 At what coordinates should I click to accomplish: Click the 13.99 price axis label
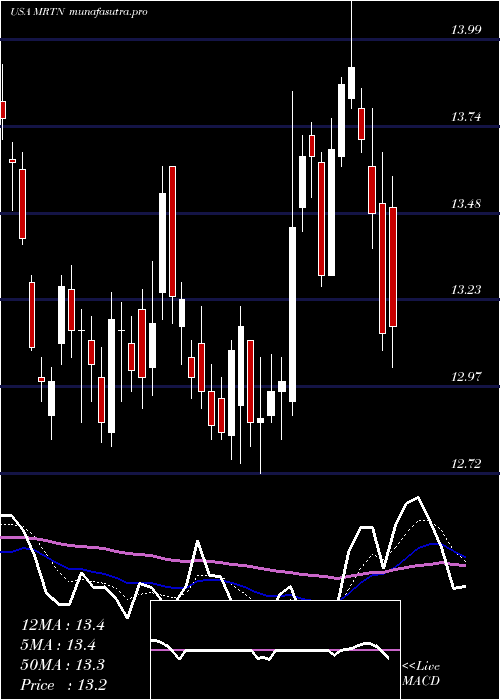click(466, 30)
